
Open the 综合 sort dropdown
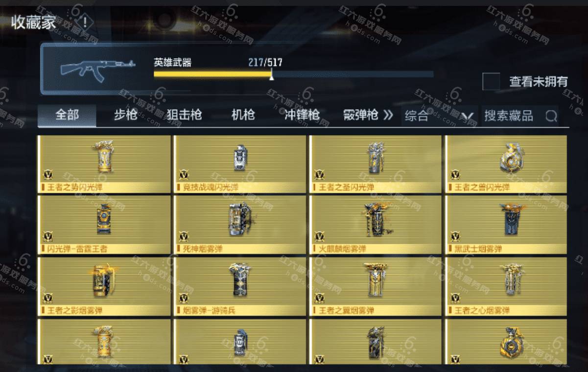pyautogui.click(x=439, y=116)
